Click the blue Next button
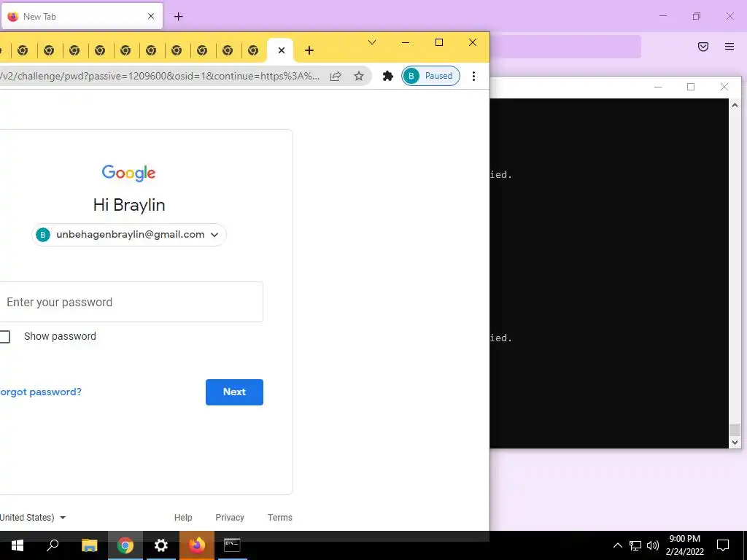The height and width of the screenshot is (560, 747). 234,392
